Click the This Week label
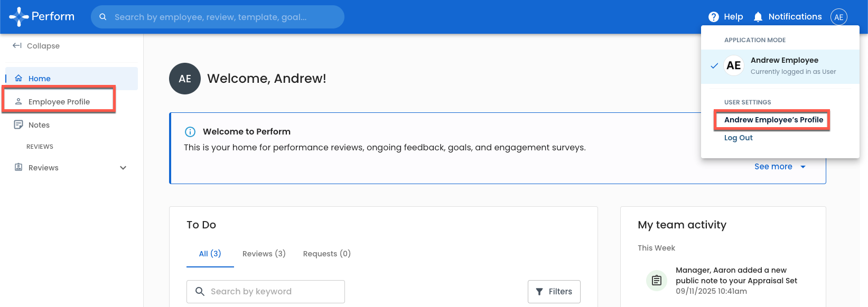The height and width of the screenshot is (307, 868). pos(656,248)
